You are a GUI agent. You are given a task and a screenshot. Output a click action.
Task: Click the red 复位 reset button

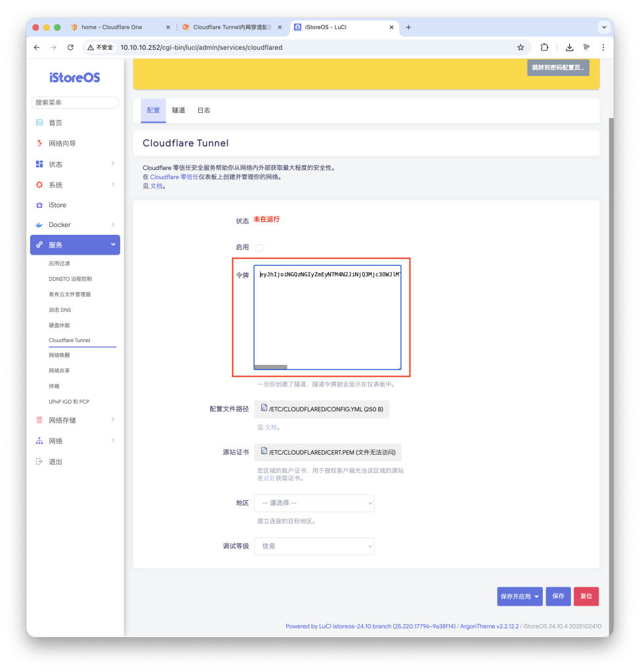tap(586, 597)
